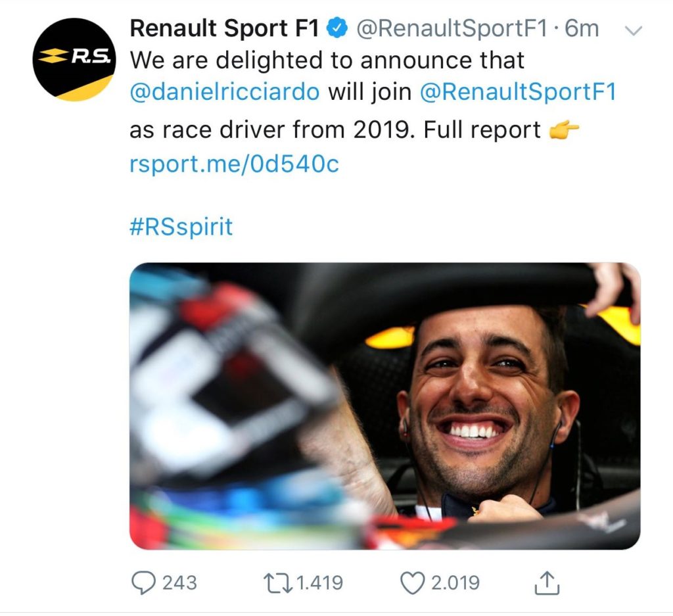
Task: Expand more actions with the down arrow
Action: click(x=632, y=30)
